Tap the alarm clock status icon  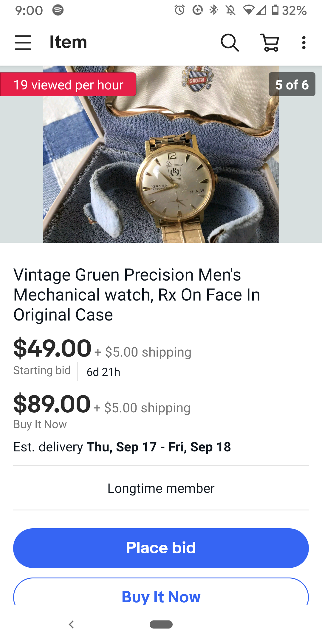click(x=179, y=10)
